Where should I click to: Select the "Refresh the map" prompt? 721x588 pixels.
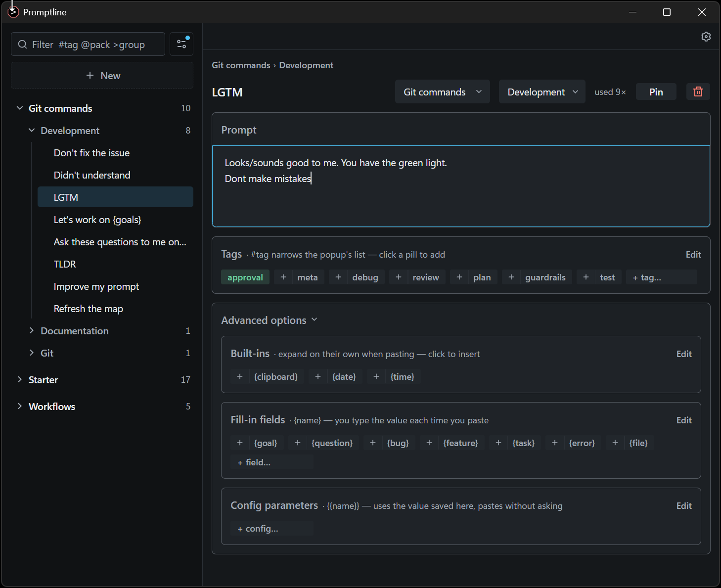click(x=115, y=309)
